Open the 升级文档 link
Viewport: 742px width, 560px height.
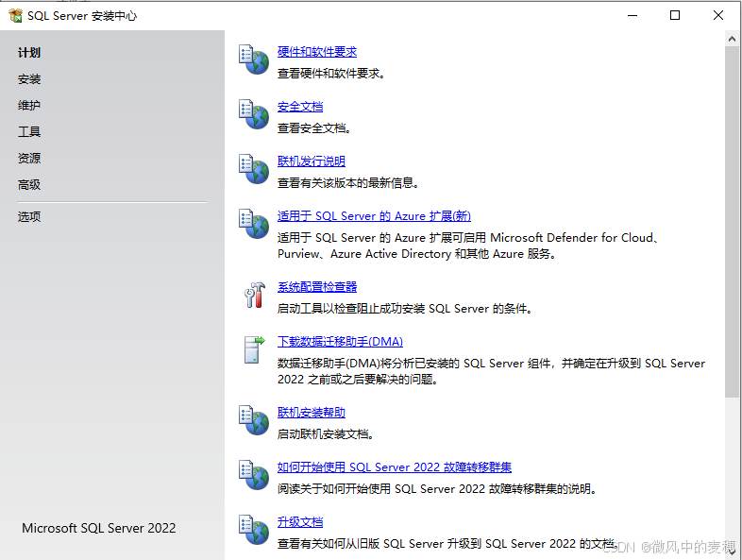pos(300,522)
